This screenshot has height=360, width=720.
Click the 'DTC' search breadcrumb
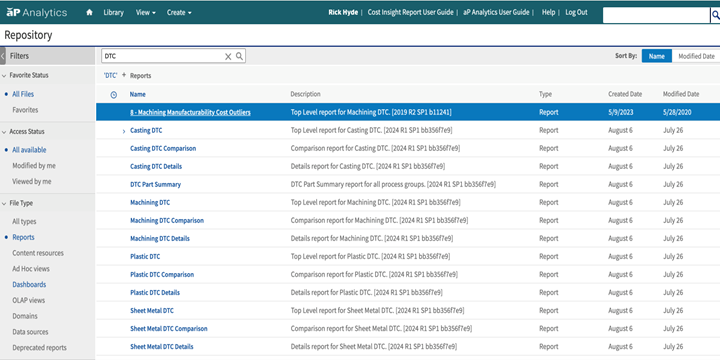tap(111, 76)
